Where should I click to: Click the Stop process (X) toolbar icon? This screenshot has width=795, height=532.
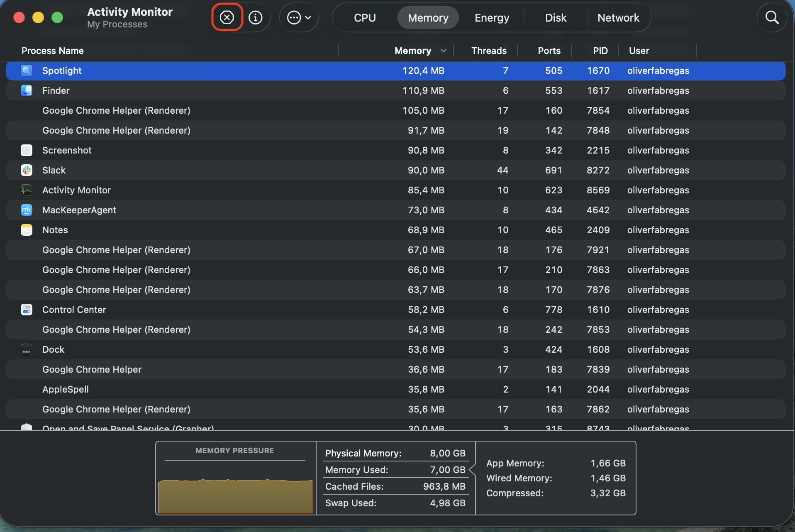227,17
